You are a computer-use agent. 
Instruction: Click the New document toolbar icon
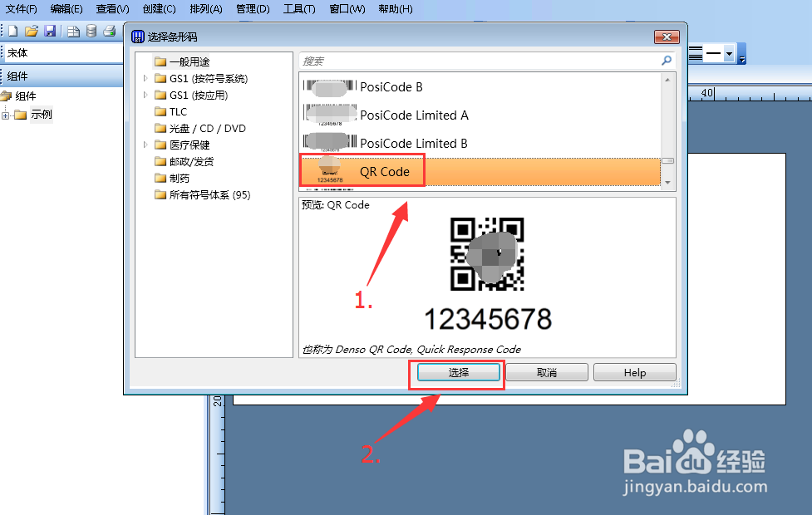pos(13,31)
